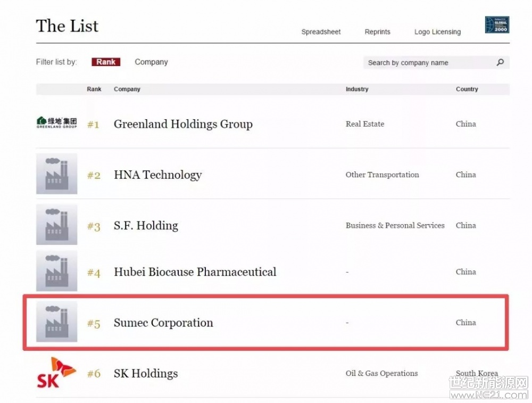Viewport: 532px width, 403px height.
Task: Sort by the Country column header
Action: click(x=467, y=89)
